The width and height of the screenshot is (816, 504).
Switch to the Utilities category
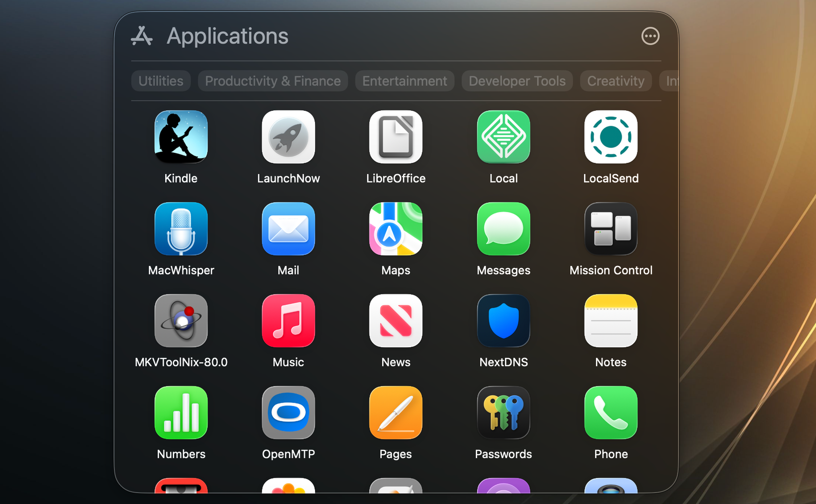[160, 81]
